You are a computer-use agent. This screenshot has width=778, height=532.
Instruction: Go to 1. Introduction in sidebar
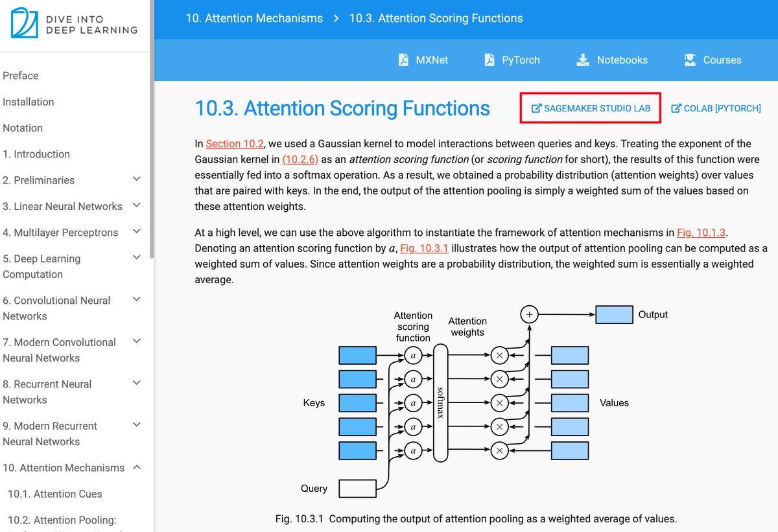click(36, 154)
